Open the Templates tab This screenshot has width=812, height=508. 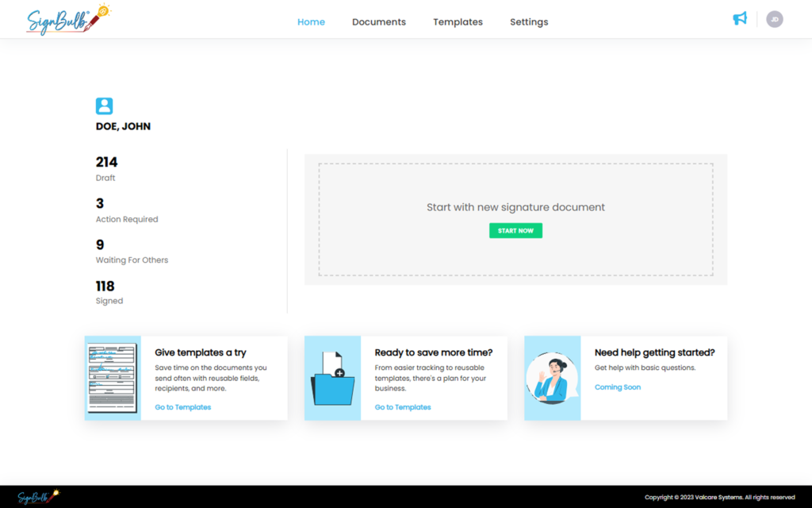tap(458, 21)
